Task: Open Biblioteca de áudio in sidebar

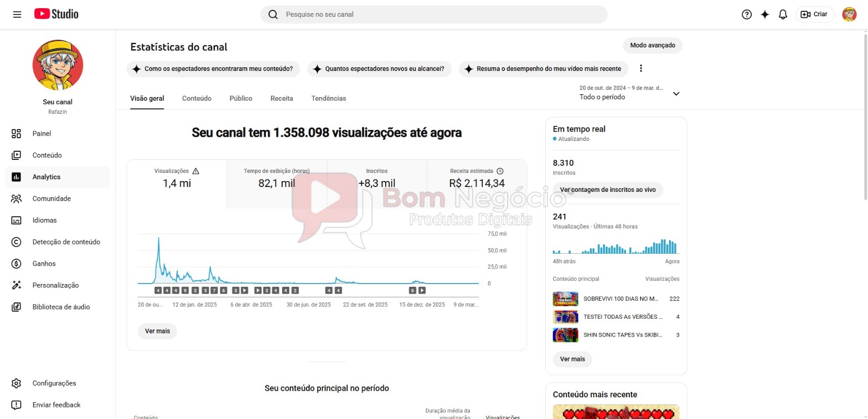Action: point(61,307)
